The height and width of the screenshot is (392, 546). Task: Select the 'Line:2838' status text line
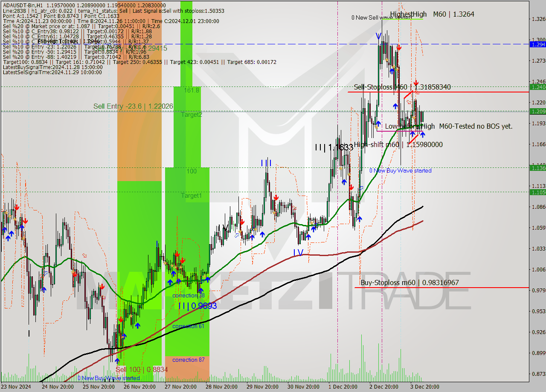pos(113,11)
